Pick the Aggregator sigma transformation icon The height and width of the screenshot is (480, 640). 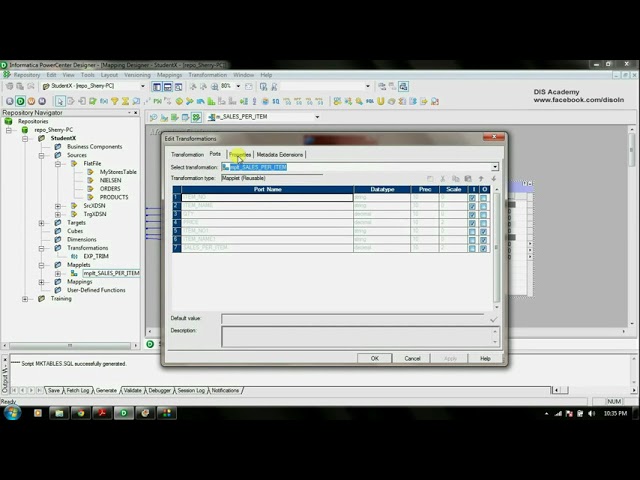(x=125, y=101)
